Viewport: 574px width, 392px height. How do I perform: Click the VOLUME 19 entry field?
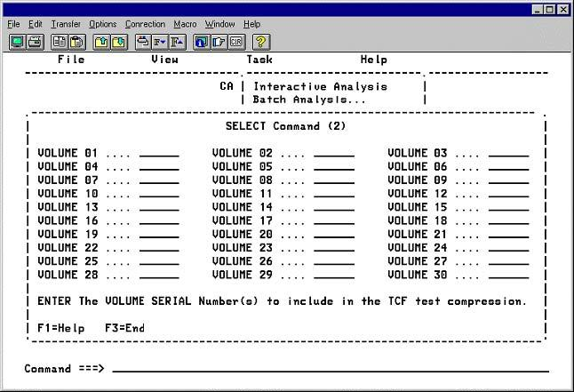pyautogui.click(x=159, y=235)
